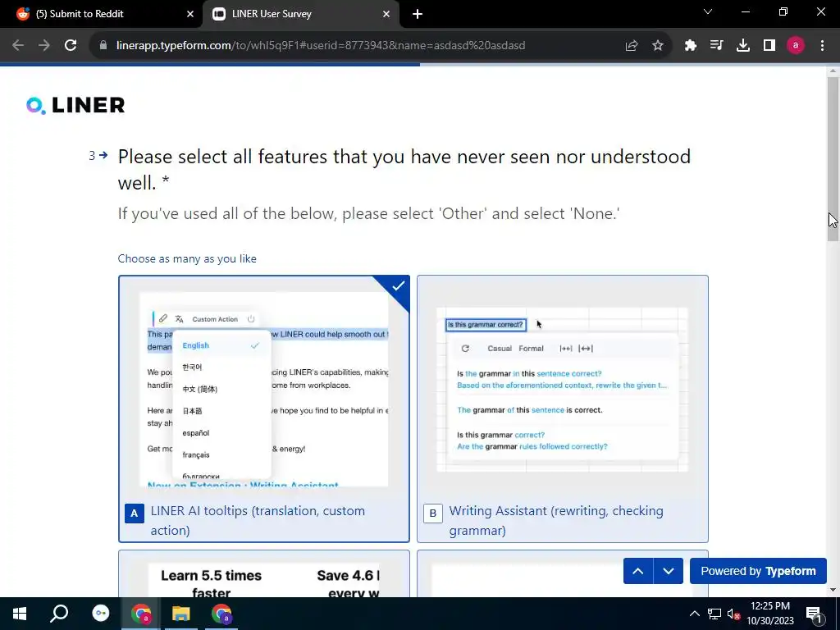Close the 'Submit to Reddit' tab
The image size is (840, 630).
(x=190, y=14)
